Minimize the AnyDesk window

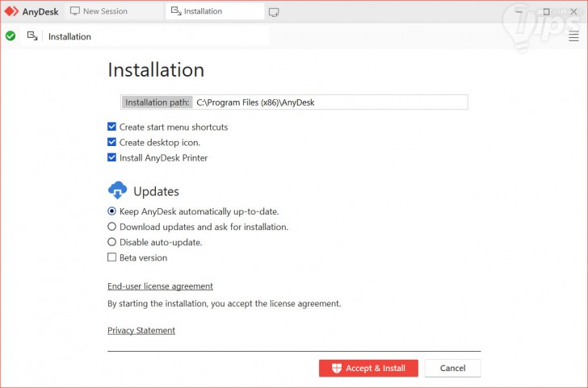(x=519, y=11)
